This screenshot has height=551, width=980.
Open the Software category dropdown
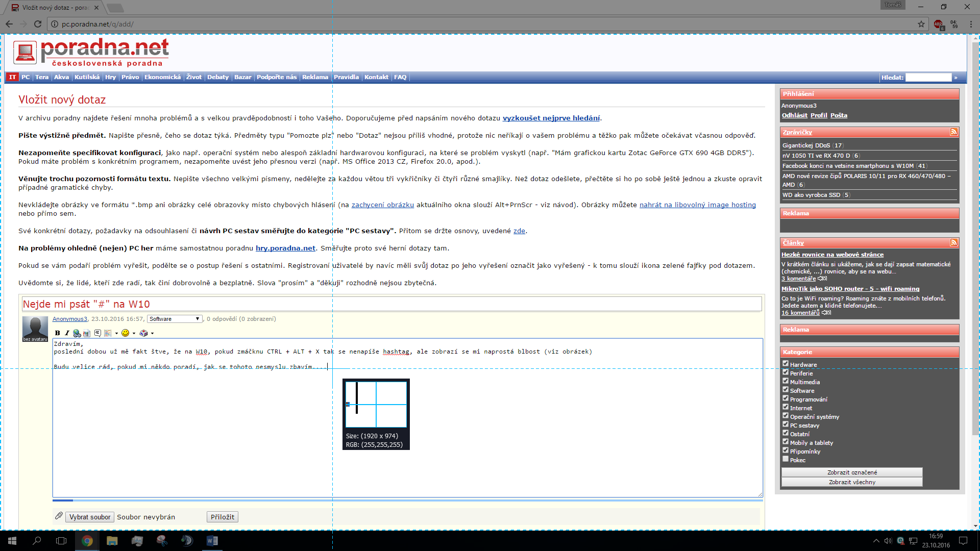(174, 319)
